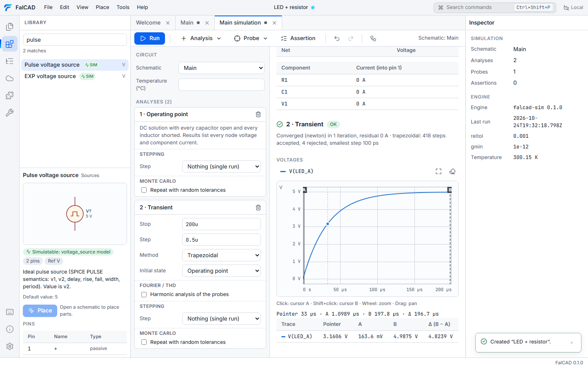Open the wrench tools sidebar icon

click(x=10, y=112)
